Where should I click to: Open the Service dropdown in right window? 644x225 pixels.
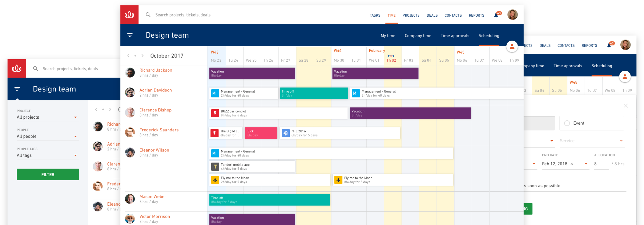pyautogui.click(x=592, y=141)
